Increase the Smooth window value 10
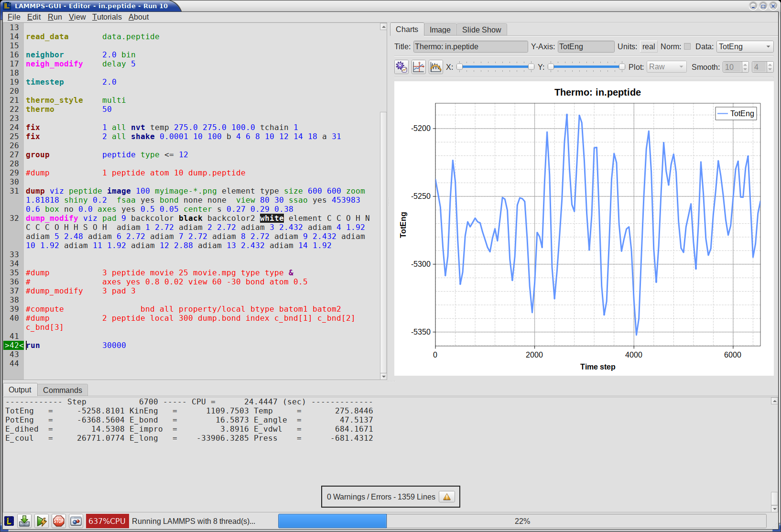 coord(745,64)
